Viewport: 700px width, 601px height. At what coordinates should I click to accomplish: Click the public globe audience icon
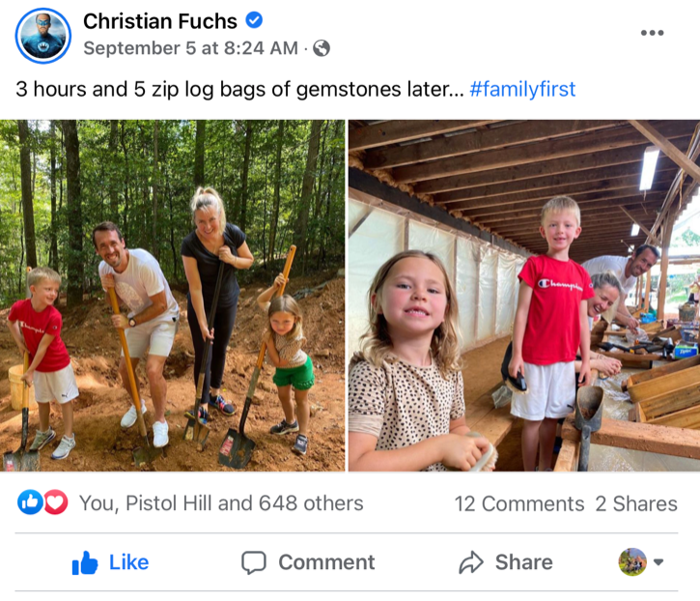322,48
